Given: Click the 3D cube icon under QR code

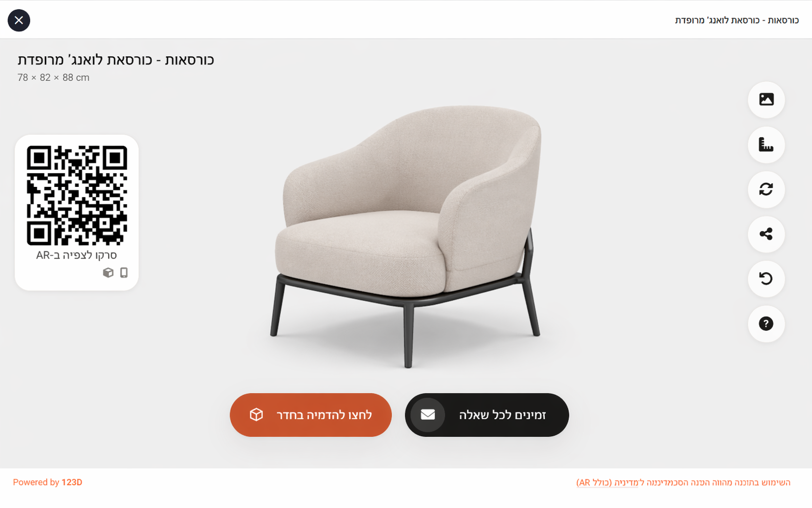Looking at the screenshot, I should [108, 272].
